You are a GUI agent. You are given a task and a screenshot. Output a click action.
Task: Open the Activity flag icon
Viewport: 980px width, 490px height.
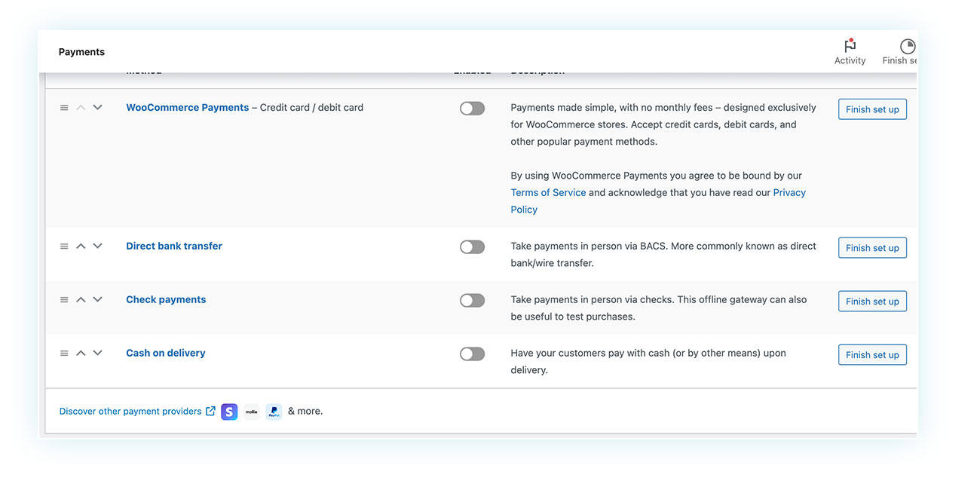point(850,46)
